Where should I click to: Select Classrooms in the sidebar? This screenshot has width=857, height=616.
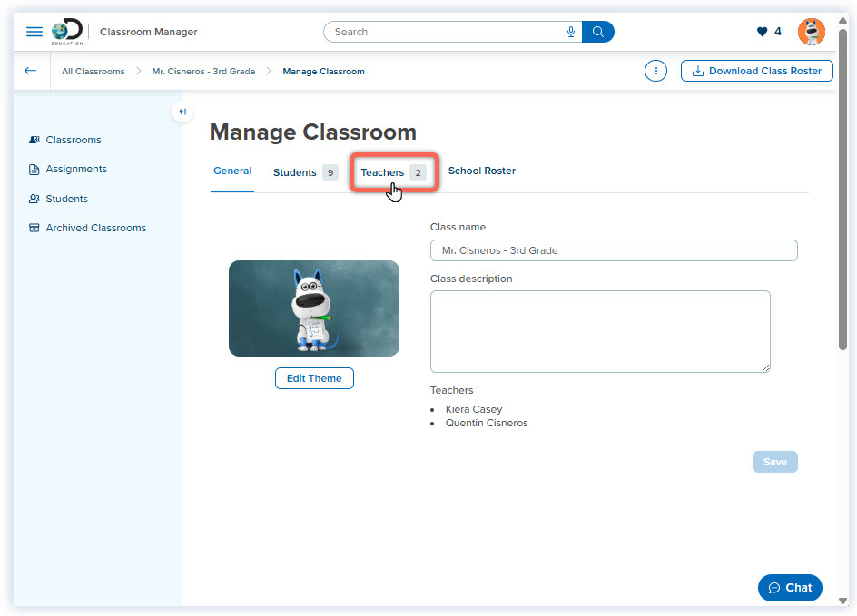pyautogui.click(x=72, y=140)
